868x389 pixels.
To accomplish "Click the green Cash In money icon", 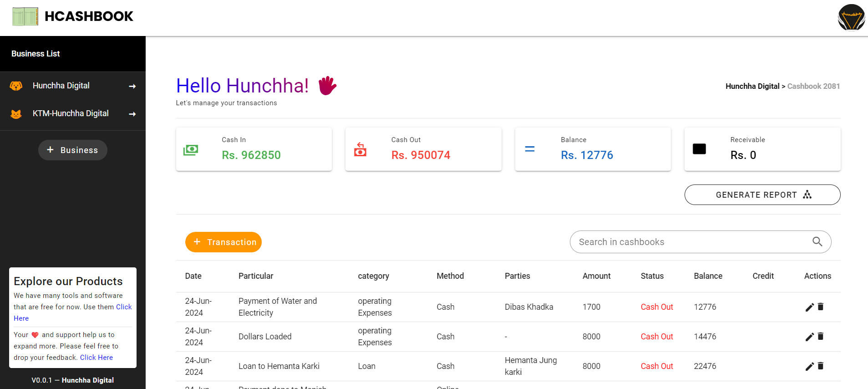I will [191, 149].
